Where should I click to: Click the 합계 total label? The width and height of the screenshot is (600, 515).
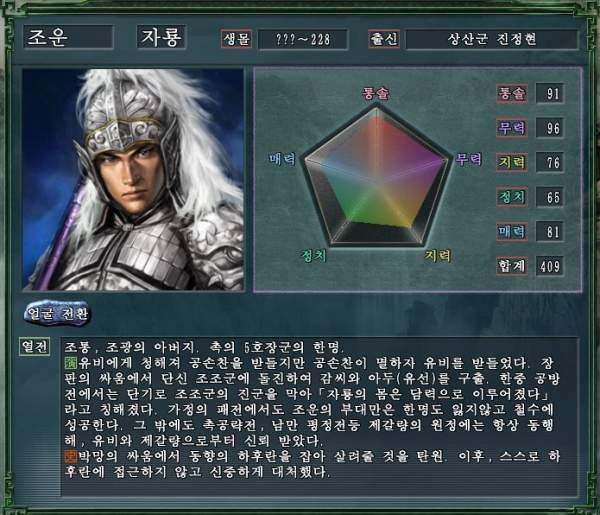pos(512,266)
